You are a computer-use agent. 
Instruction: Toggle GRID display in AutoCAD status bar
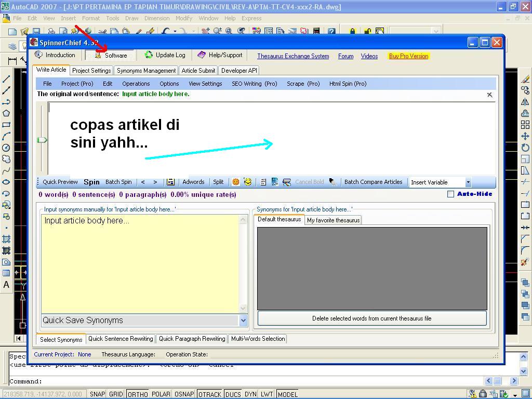click(116, 394)
